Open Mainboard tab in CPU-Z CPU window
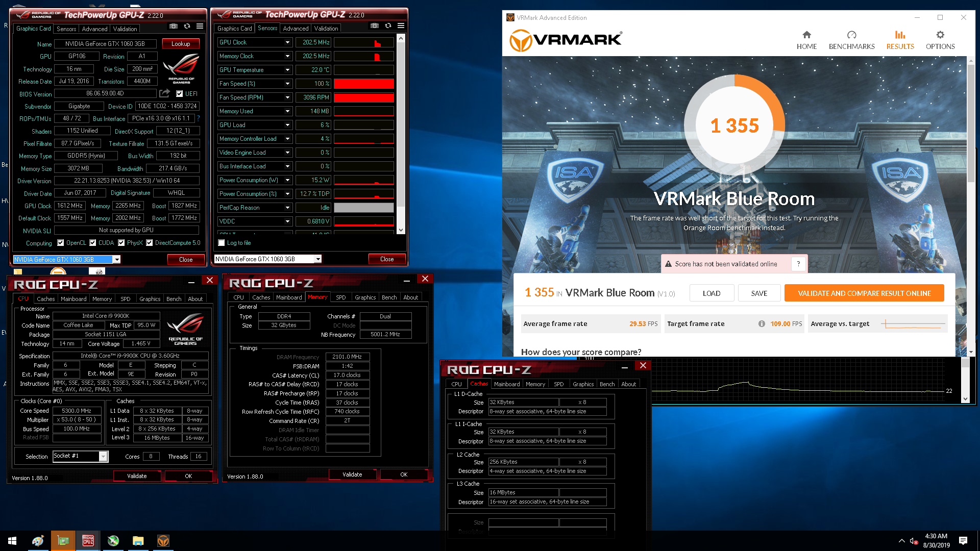 (x=73, y=299)
